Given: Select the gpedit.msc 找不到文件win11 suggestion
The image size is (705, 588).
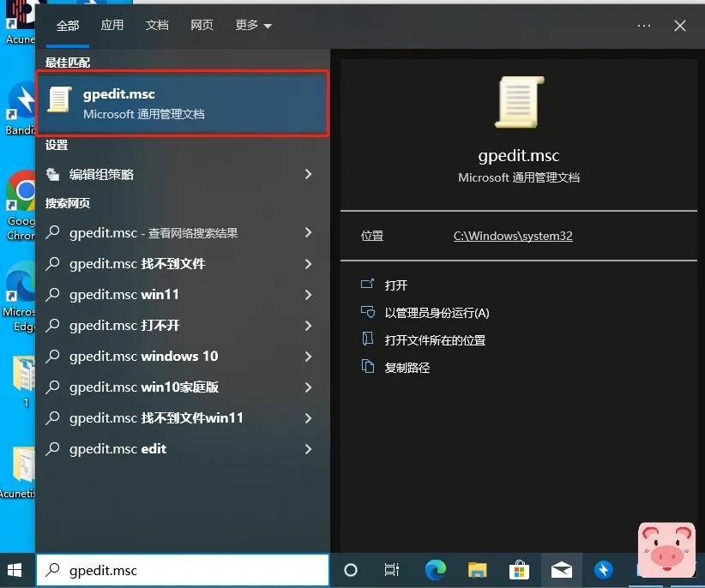Looking at the screenshot, I should coord(183,418).
